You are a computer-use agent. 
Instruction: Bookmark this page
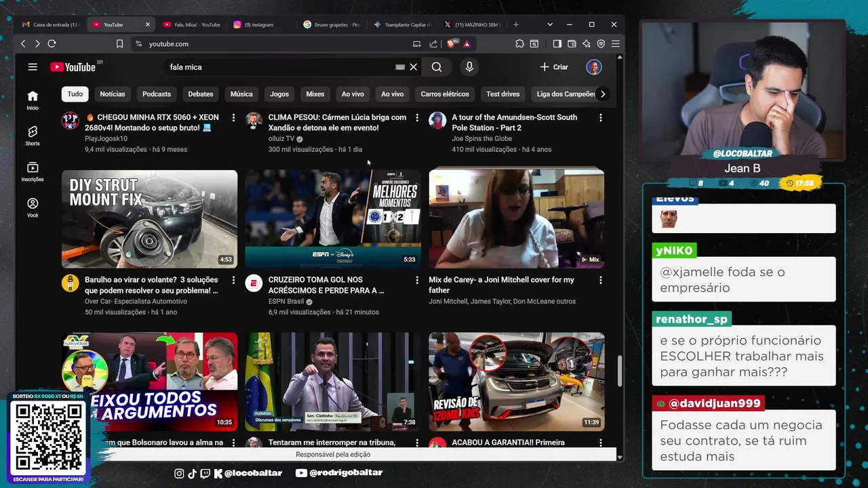(x=119, y=43)
